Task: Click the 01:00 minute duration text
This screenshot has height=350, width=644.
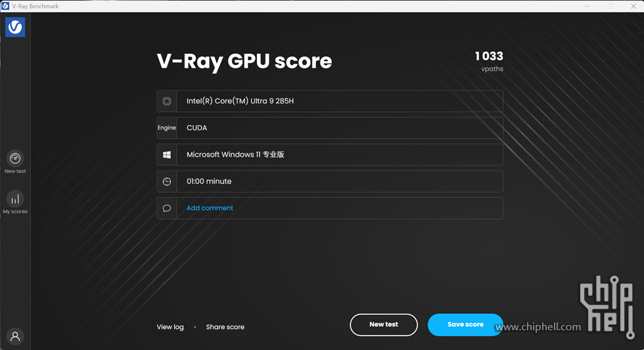Action: (209, 182)
